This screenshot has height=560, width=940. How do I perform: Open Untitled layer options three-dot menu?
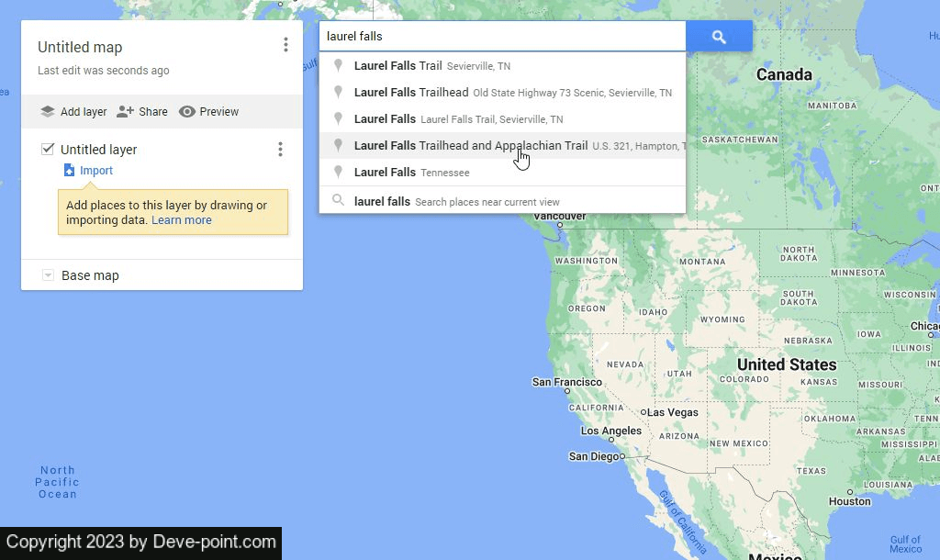coord(280,150)
